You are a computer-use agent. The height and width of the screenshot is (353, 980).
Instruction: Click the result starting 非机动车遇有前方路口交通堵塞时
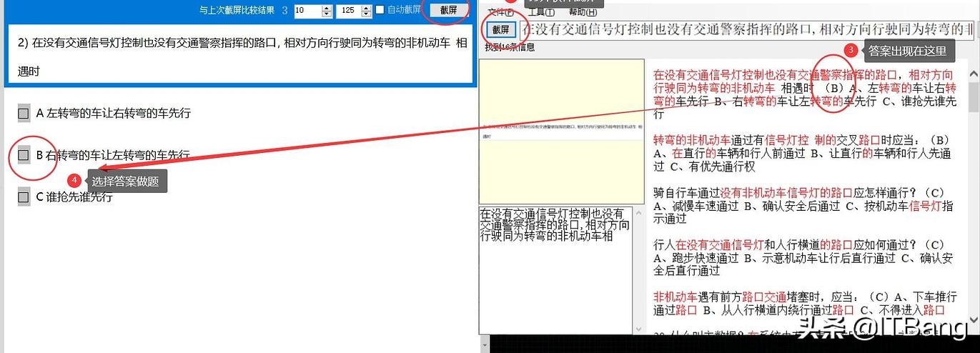[805, 303]
